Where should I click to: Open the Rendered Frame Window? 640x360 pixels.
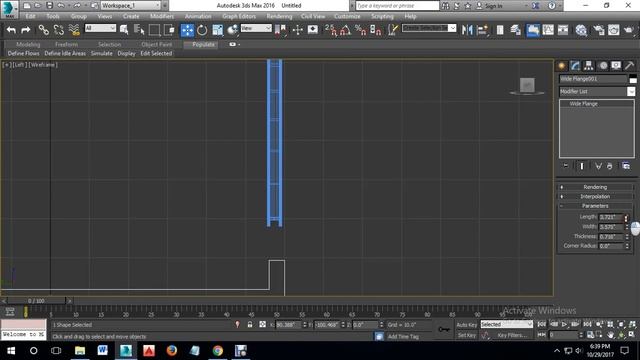(613, 30)
